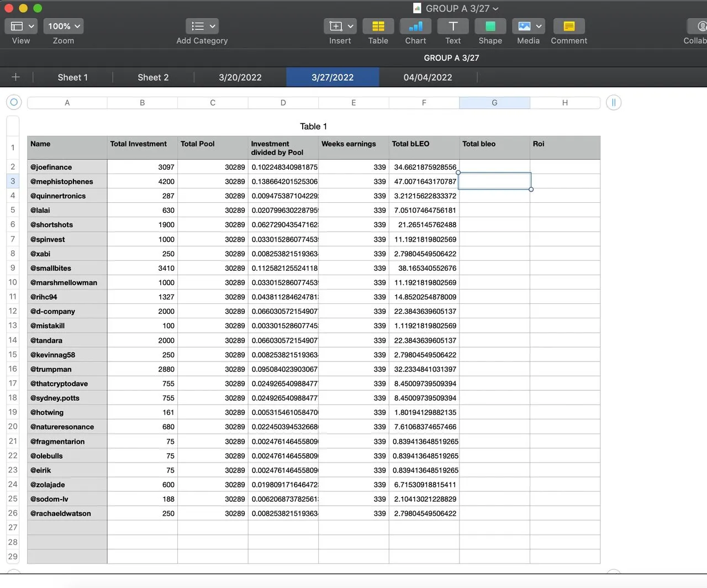Click the Roi header cell
Screen dimensions: 707x588
pos(565,148)
